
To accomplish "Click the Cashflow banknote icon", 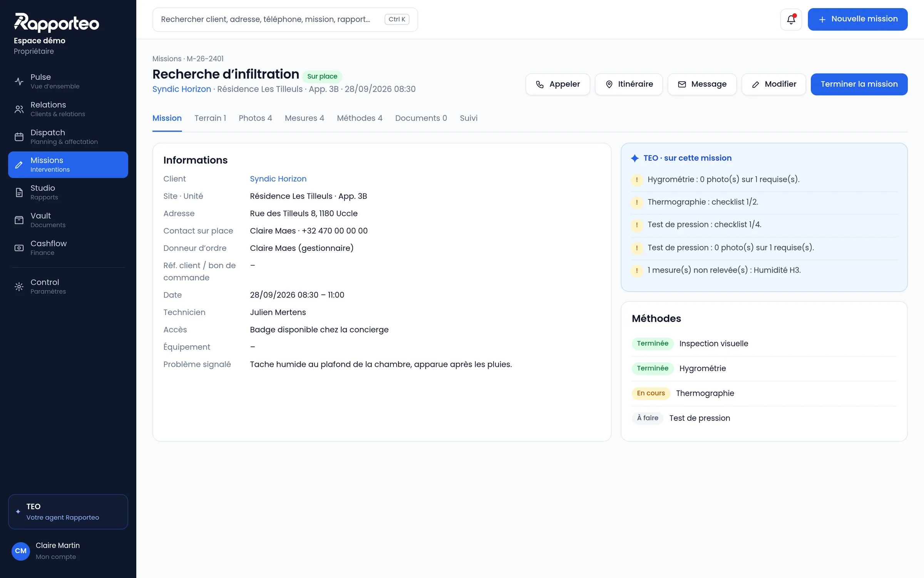I will click(19, 248).
